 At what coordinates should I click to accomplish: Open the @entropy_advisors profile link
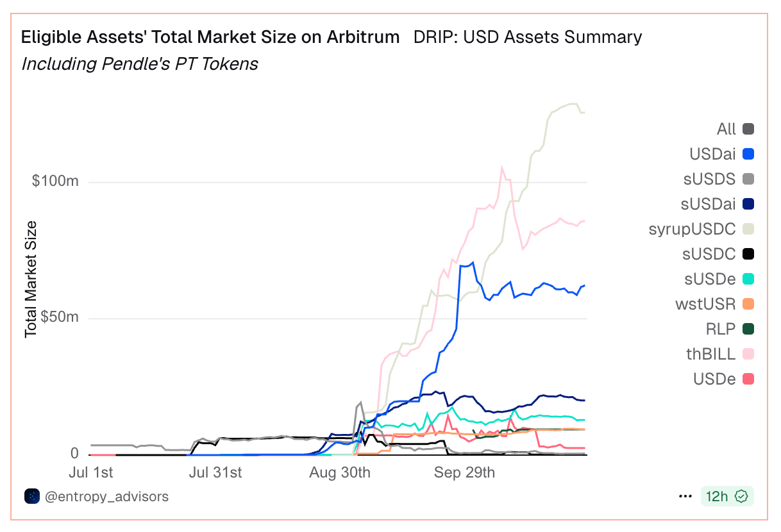(106, 496)
